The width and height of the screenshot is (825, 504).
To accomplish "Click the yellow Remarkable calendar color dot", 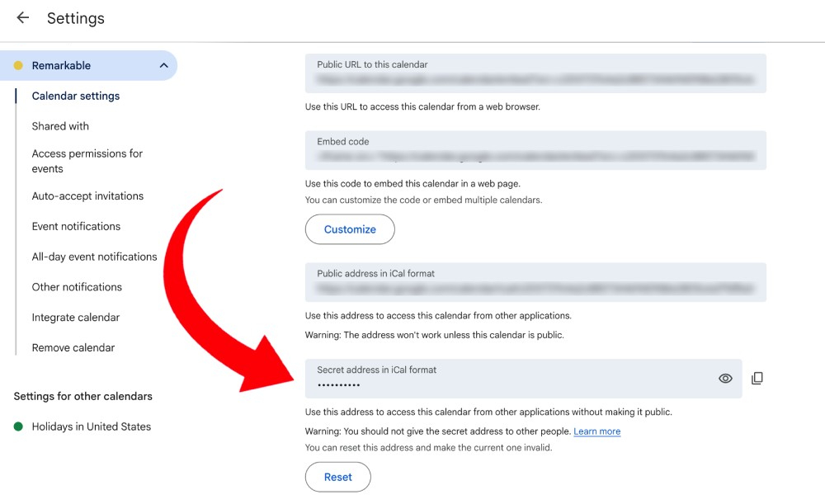I will [x=18, y=66].
